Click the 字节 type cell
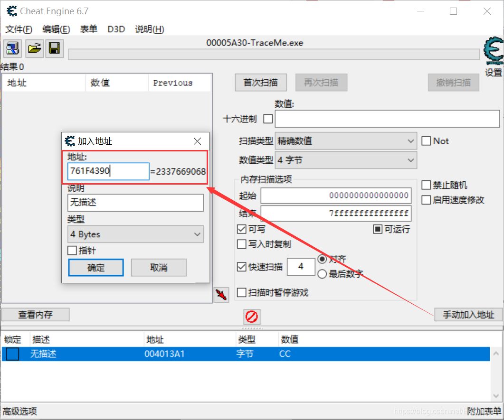The height and width of the screenshot is (420, 504). pos(245,354)
